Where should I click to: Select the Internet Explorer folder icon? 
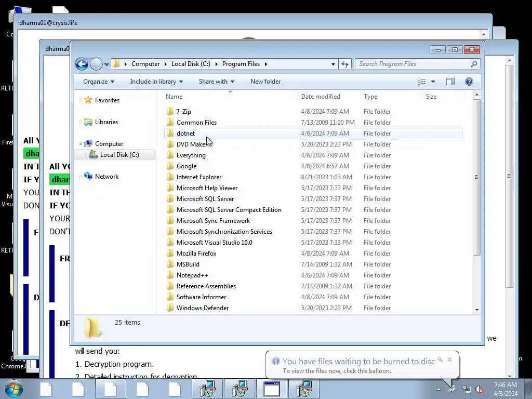coord(170,177)
